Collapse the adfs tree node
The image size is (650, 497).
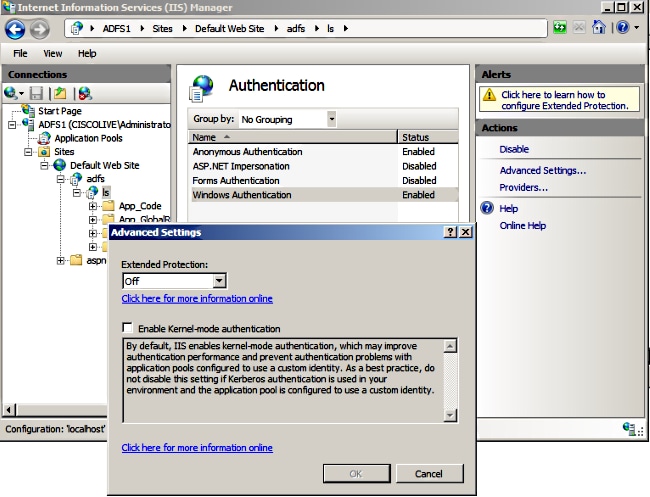coord(61,179)
